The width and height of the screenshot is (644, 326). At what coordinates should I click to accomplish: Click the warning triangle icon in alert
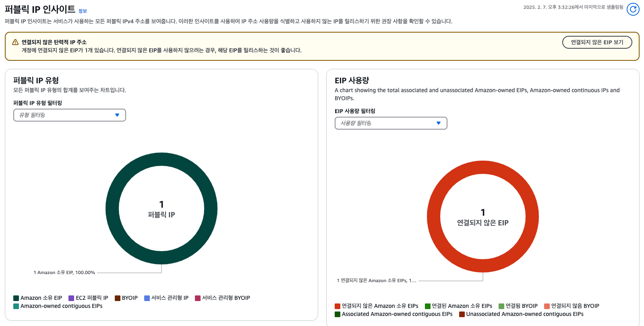point(15,42)
